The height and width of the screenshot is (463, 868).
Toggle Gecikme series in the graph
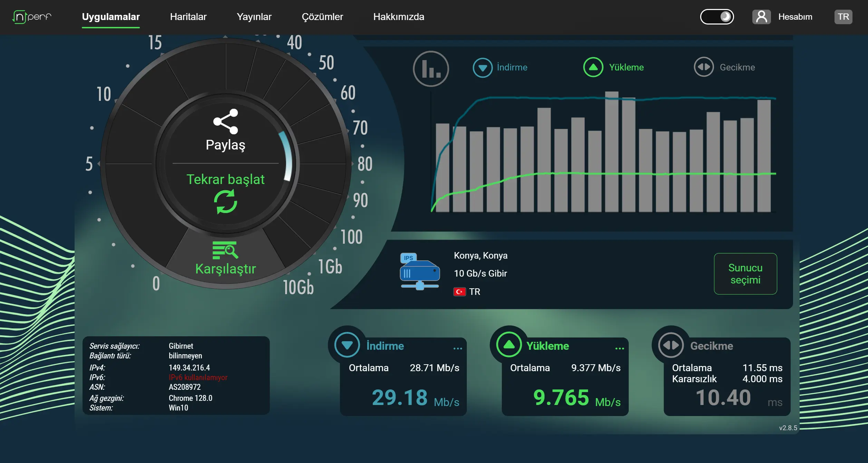pyautogui.click(x=724, y=67)
